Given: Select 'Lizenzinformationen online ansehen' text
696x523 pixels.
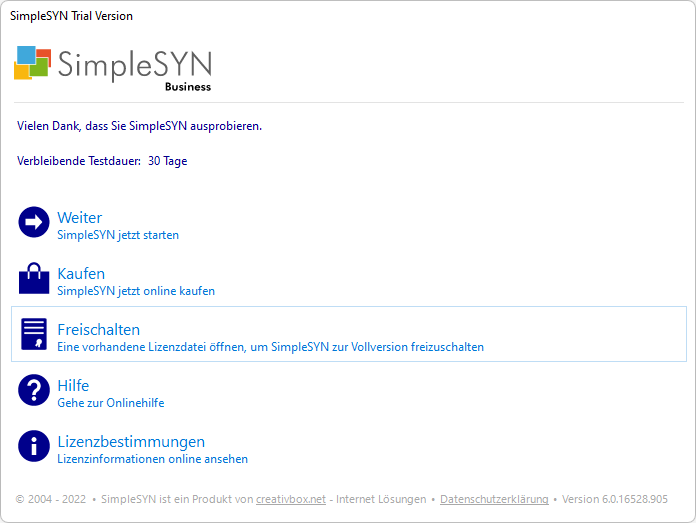Looking at the screenshot, I should (152, 459).
